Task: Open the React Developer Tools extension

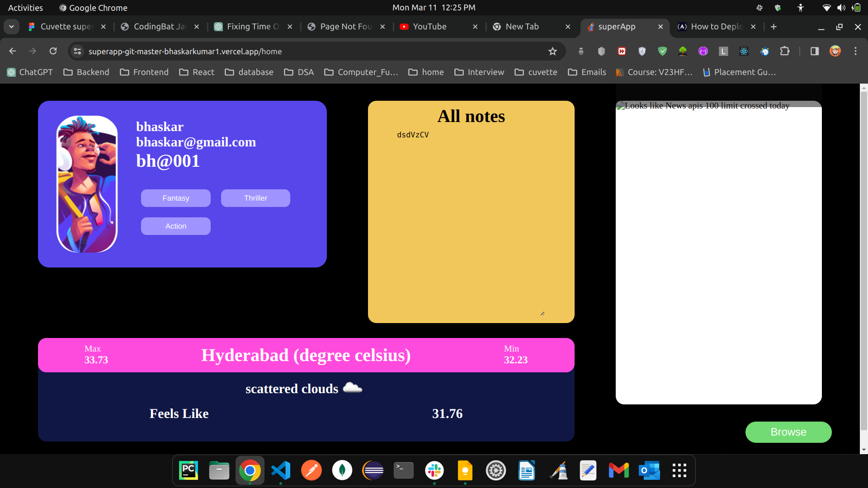Action: [x=745, y=51]
